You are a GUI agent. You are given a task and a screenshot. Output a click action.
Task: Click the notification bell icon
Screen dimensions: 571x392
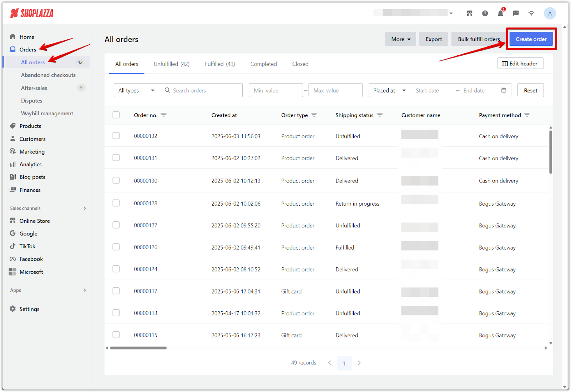500,14
